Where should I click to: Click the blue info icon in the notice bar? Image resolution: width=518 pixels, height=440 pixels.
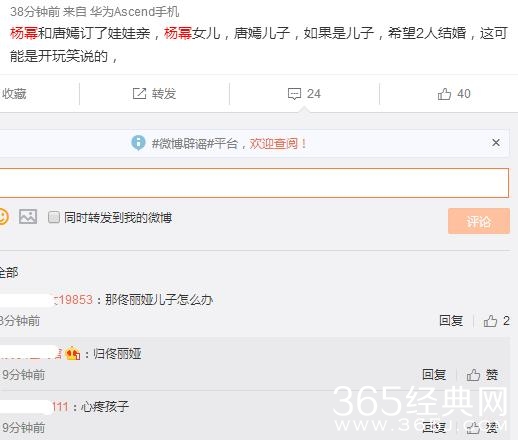(x=138, y=143)
